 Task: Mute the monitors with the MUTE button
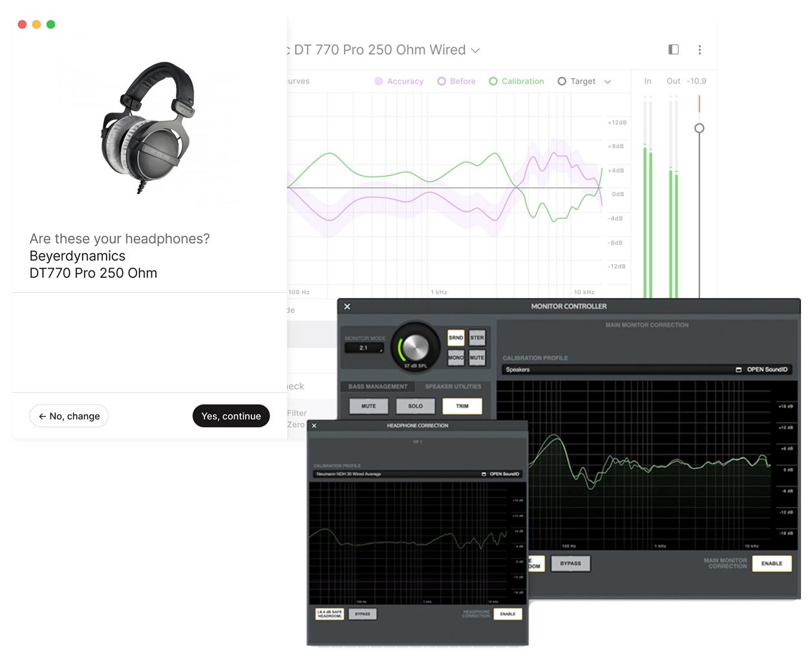coord(478,357)
